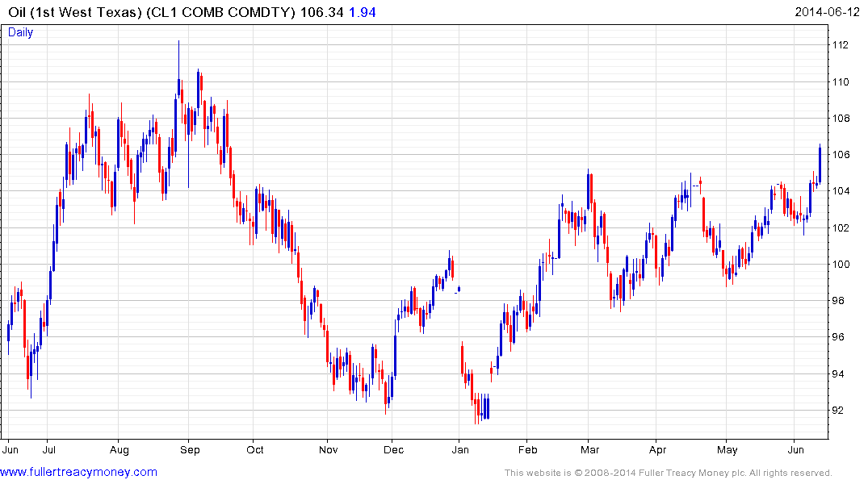Click the 92 price axis label
This screenshot has width=868, height=484.
pos(838,410)
